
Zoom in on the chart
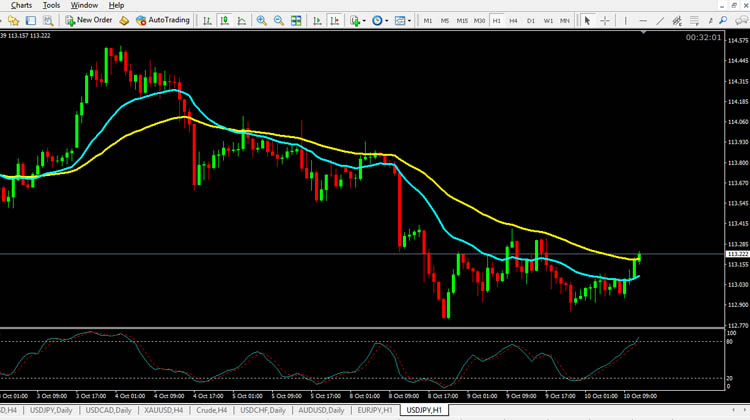pyautogui.click(x=261, y=21)
